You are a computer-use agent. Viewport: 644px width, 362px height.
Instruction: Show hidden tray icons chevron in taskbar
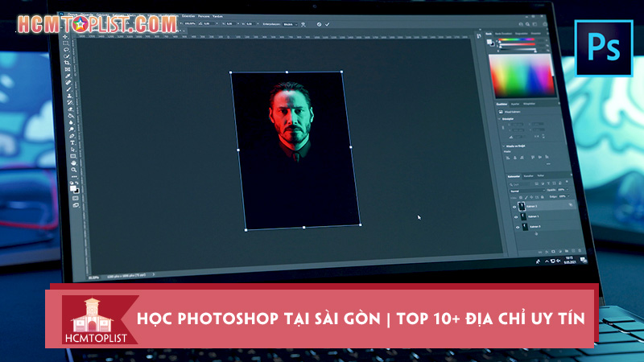[x=547, y=261]
